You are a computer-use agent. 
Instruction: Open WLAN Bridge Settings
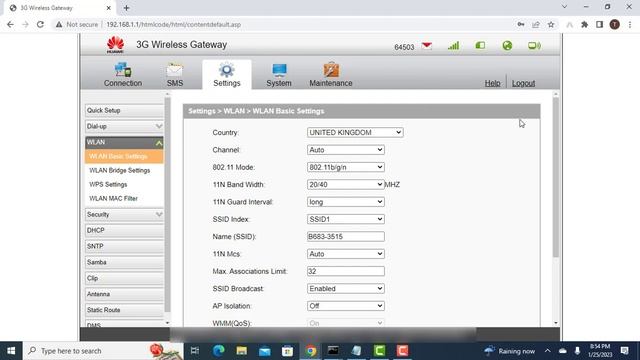pyautogui.click(x=120, y=171)
